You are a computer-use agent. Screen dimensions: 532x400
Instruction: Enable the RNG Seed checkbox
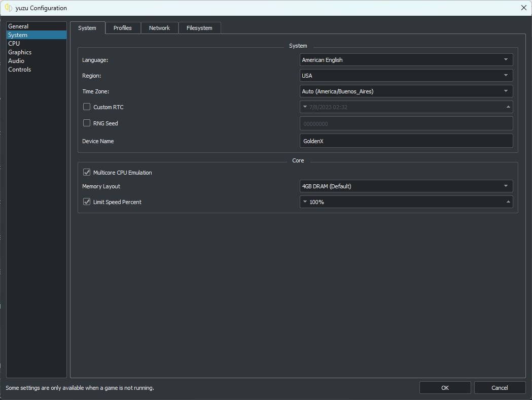[x=87, y=123]
